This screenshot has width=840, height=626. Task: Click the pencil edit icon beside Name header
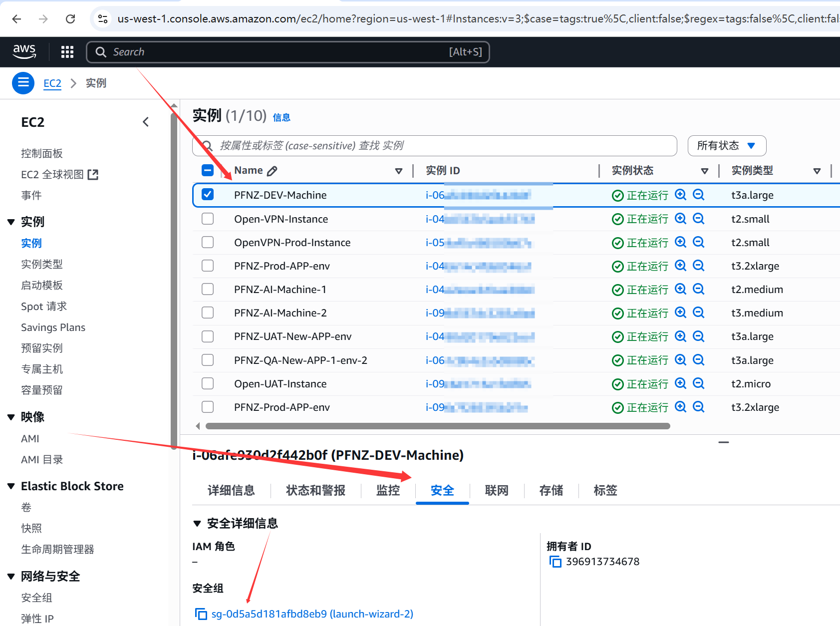coord(272,171)
